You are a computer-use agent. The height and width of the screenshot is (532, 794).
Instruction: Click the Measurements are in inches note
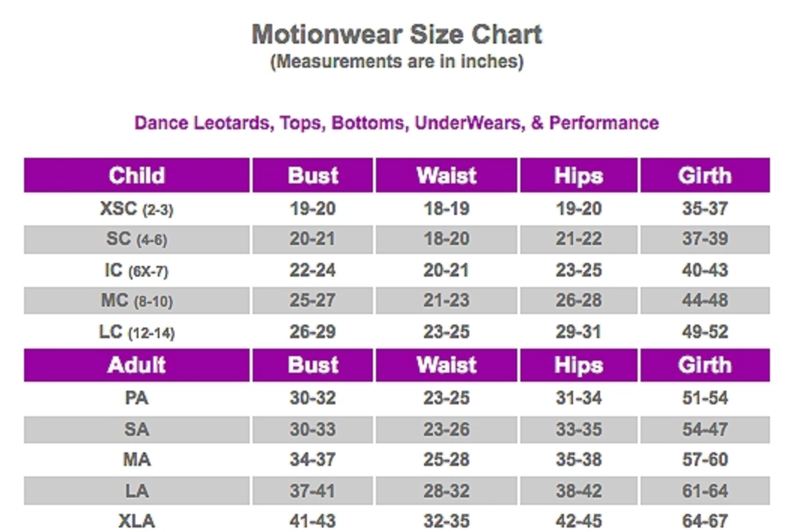tap(396, 62)
